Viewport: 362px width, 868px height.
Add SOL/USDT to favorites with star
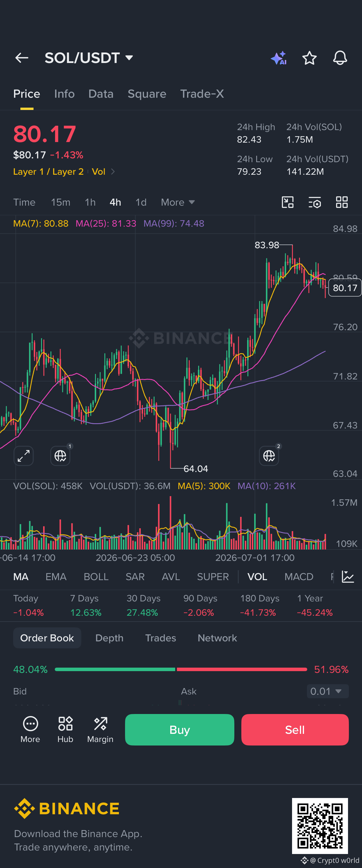309,58
